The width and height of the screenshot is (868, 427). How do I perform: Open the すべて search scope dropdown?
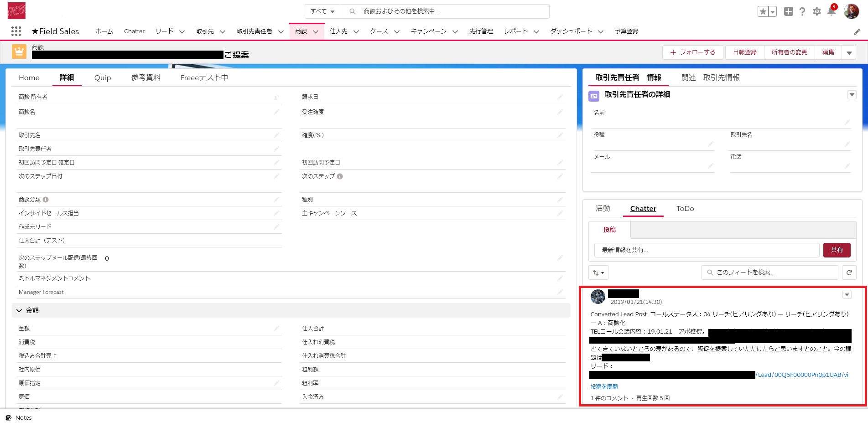[x=322, y=11]
